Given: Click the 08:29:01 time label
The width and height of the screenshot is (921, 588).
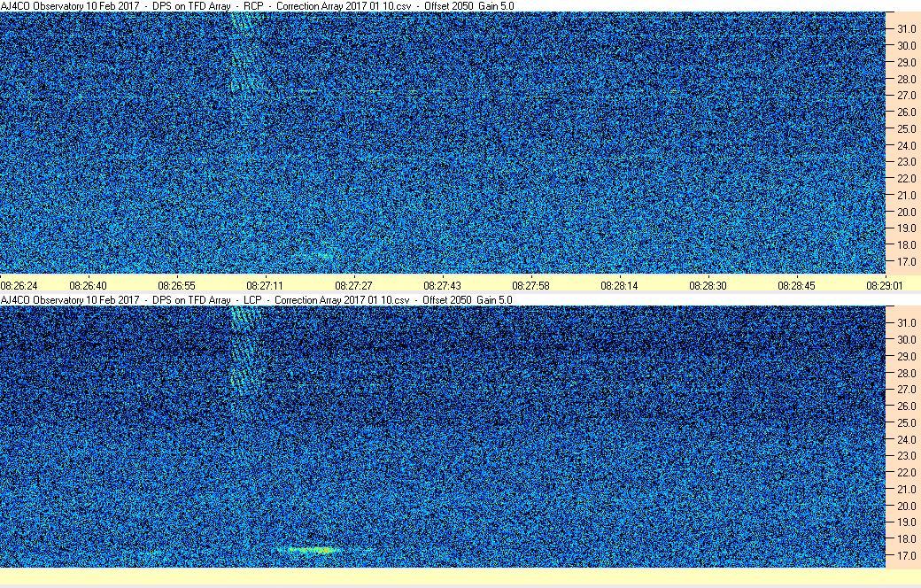Looking at the screenshot, I should (x=885, y=286).
